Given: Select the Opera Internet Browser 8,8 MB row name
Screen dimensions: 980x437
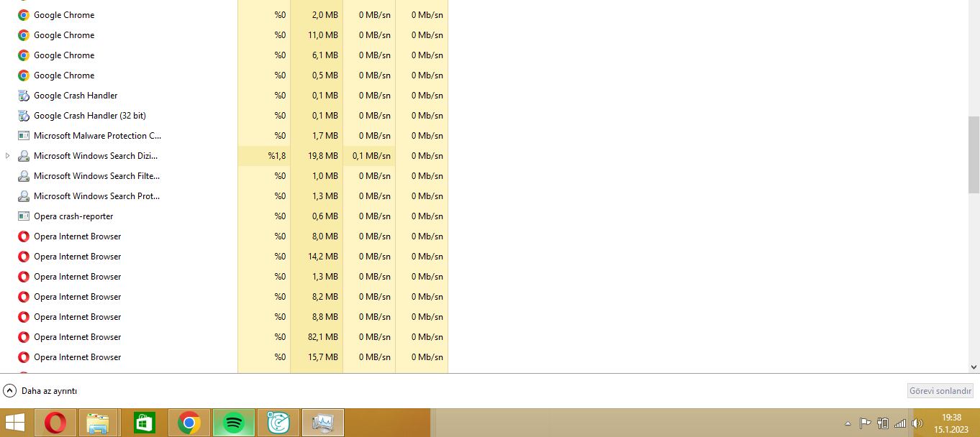Looking at the screenshot, I should 78,317.
